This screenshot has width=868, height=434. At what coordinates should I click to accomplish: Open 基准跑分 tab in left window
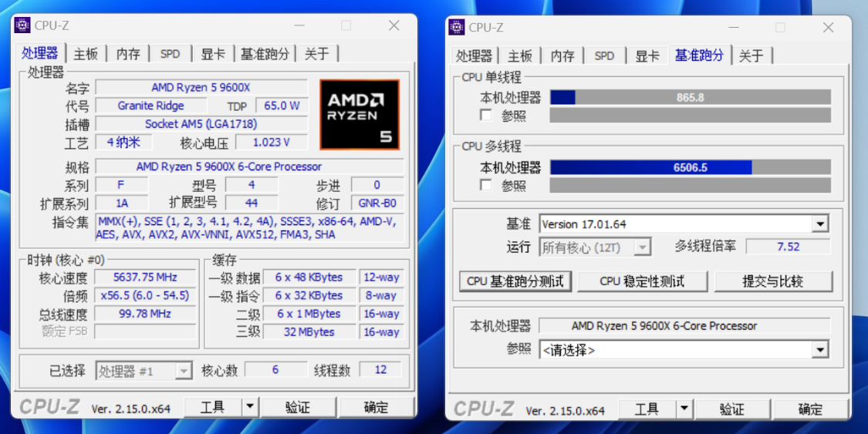pyautogui.click(x=265, y=54)
